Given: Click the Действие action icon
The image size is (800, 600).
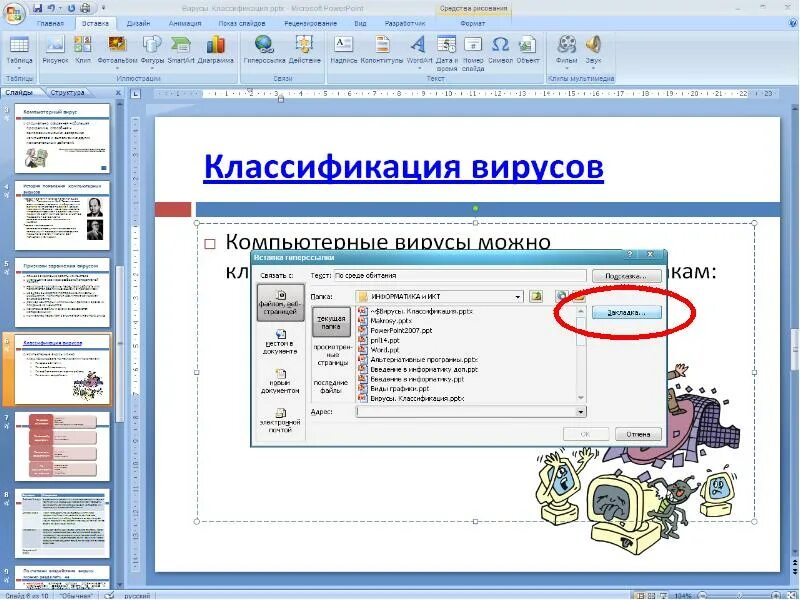Looking at the screenshot, I should coord(305,50).
